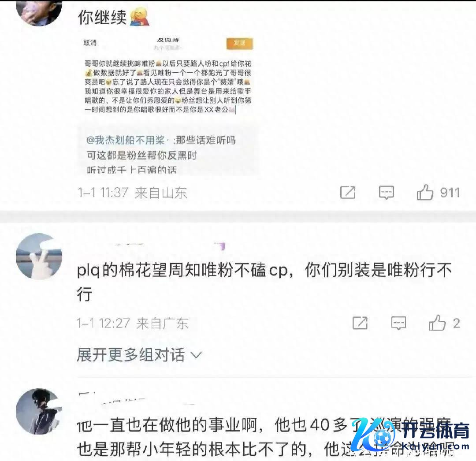Tap the orange send button in screenshot
476x461 pixels.
pos(239,43)
